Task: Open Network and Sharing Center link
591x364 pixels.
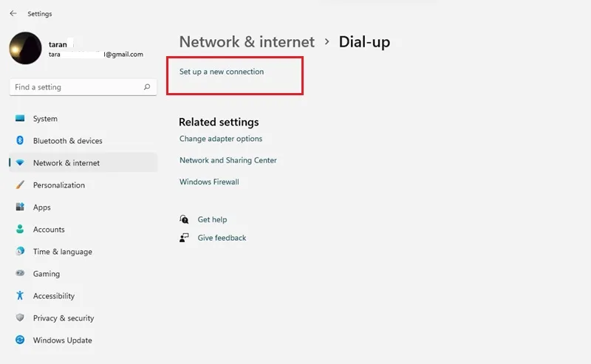Action: pyautogui.click(x=228, y=160)
